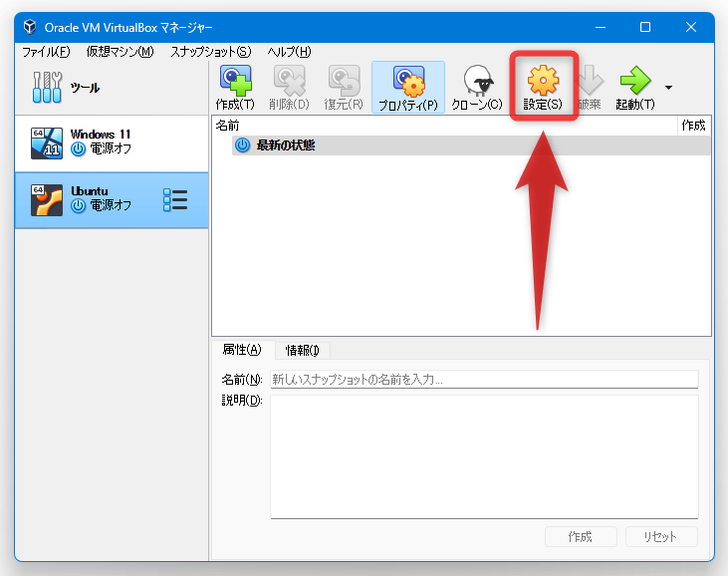Open the スナップショット(S) menu

pyautogui.click(x=211, y=52)
